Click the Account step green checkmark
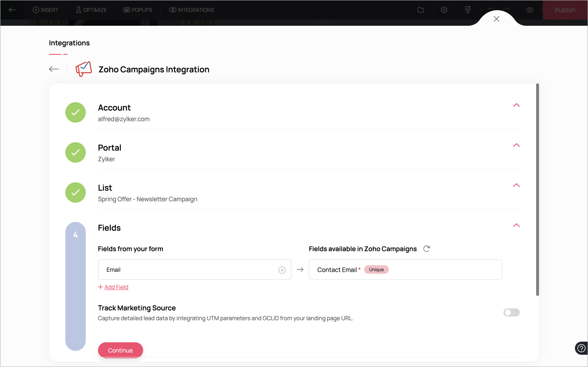This screenshot has height=367, width=588. click(76, 112)
